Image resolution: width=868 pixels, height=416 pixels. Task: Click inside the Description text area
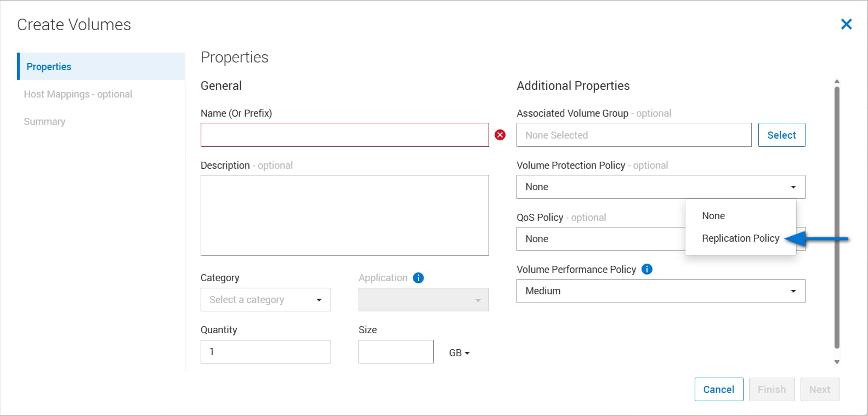pyautogui.click(x=345, y=215)
